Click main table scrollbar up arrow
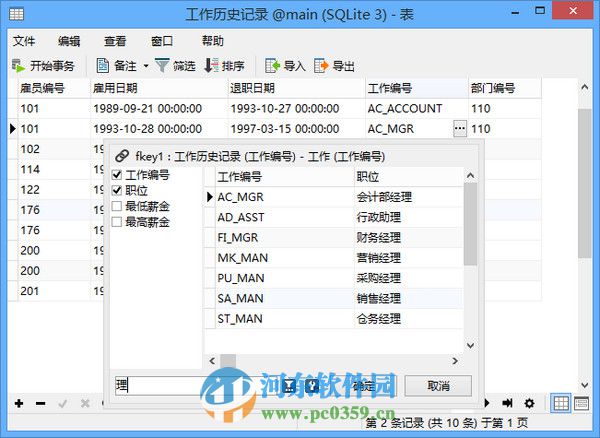This screenshot has height=438, width=600. tap(584, 87)
